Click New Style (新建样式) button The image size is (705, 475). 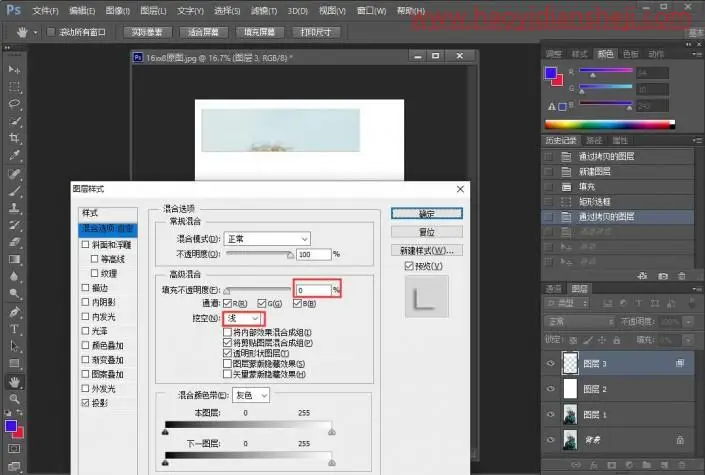pos(427,251)
